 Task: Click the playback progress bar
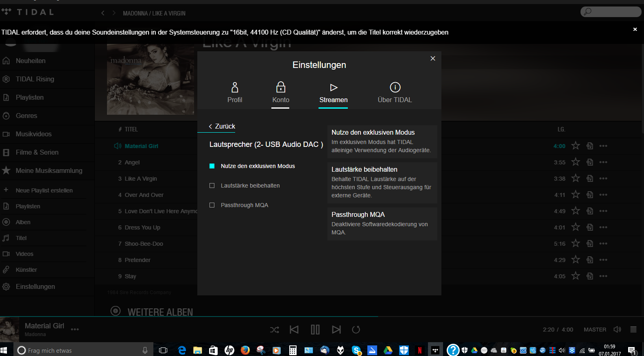pos(322,317)
